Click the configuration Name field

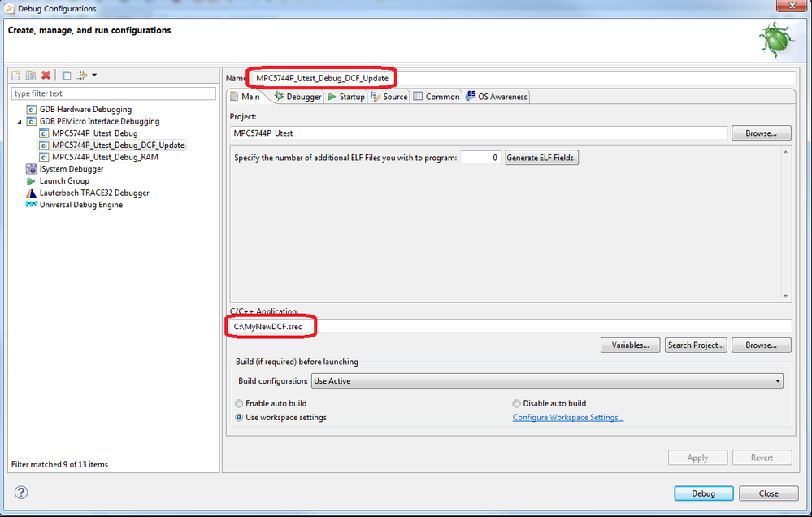click(x=523, y=78)
